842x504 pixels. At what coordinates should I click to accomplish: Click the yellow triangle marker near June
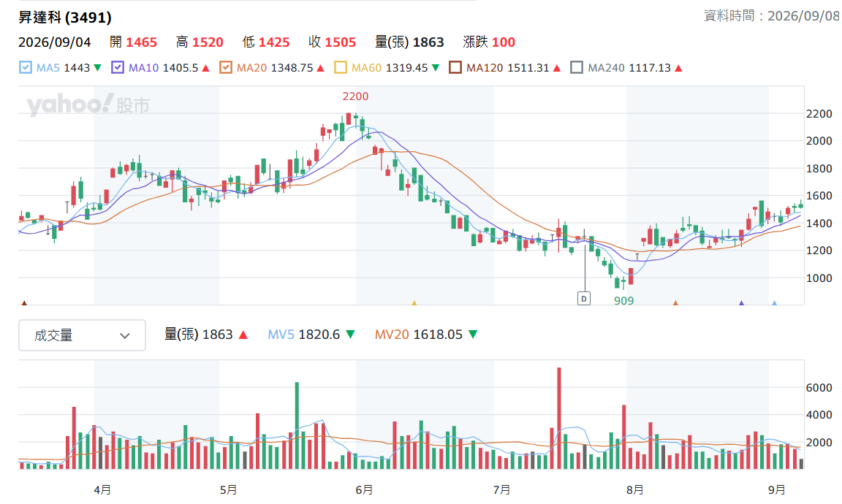tap(414, 303)
